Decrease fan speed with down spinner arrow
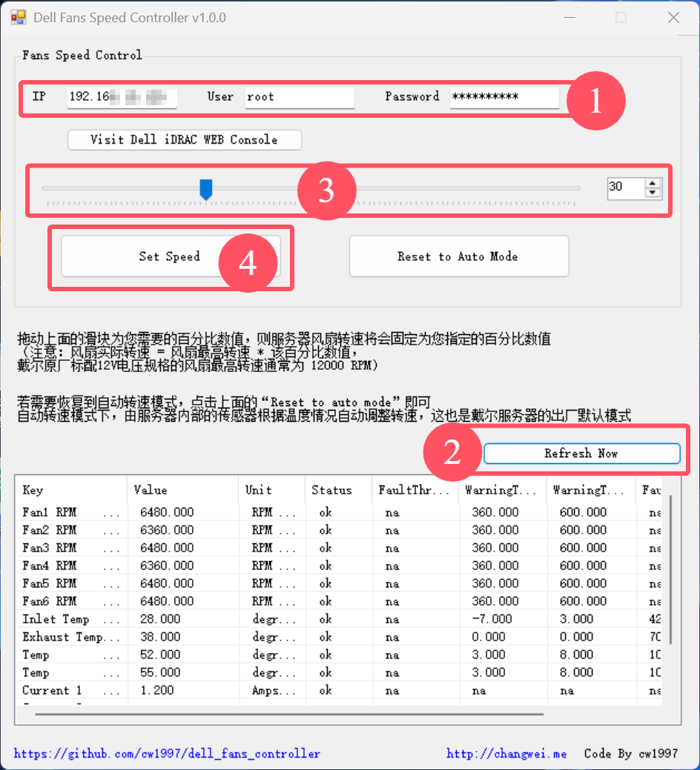The height and width of the screenshot is (770, 700). (x=653, y=193)
